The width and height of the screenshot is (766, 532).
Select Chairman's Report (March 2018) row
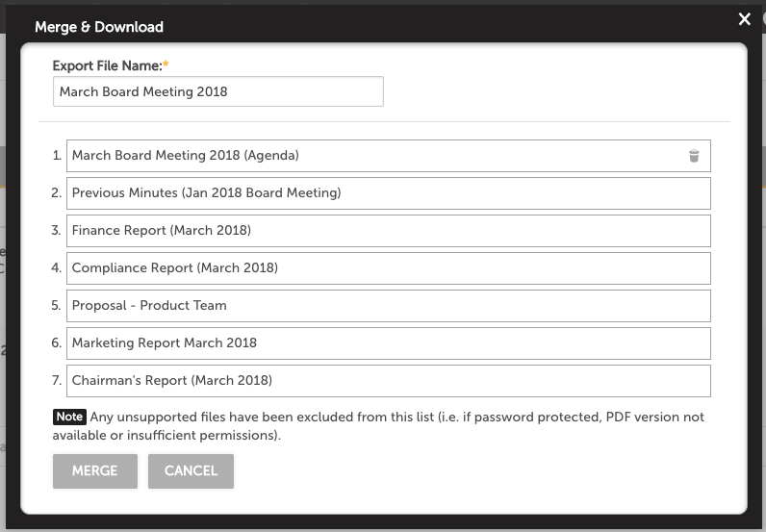click(389, 381)
